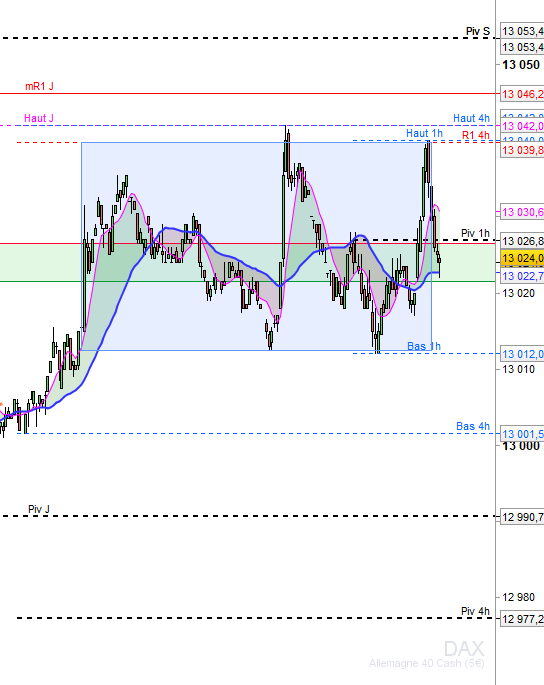This screenshot has height=685, width=544.
Task: Click the Haut J label
Action: 39,118
